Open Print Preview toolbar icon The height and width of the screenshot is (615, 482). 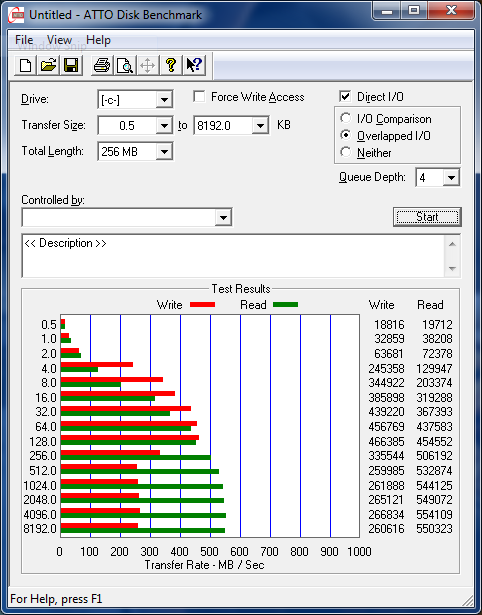tap(124, 65)
